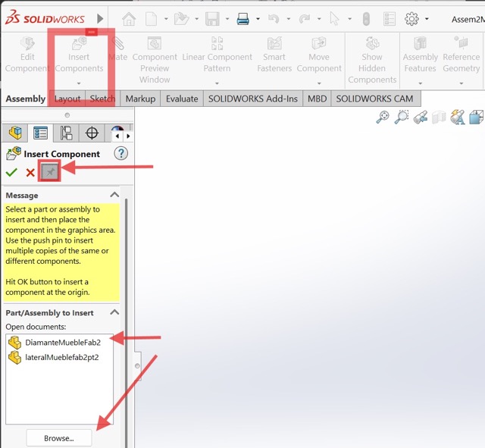Image resolution: width=485 pixels, height=448 pixels.
Task: Open the PropertyManager tab
Action: tap(40, 133)
